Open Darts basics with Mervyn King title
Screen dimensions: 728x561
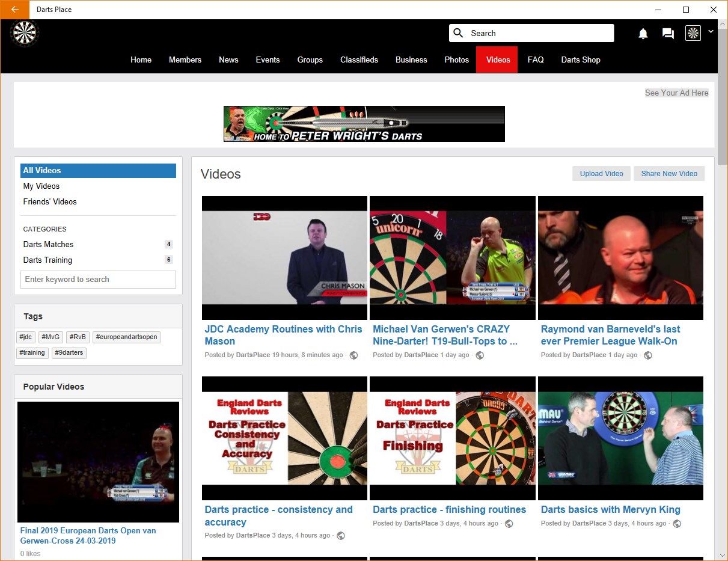click(x=610, y=510)
